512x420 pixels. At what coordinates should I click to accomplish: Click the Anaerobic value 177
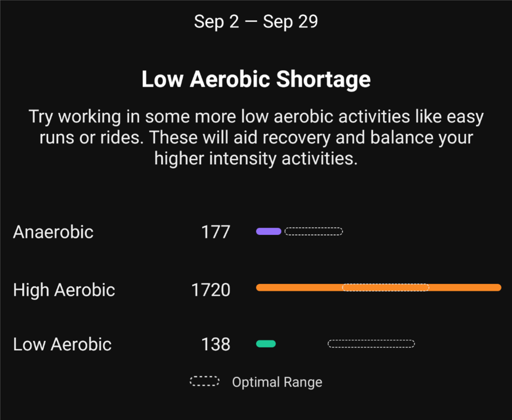215,232
